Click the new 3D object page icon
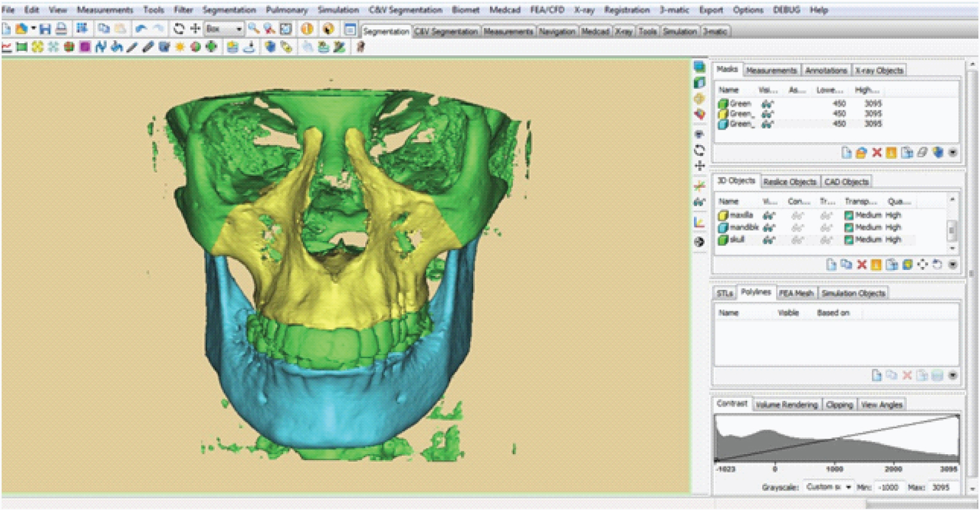 (831, 265)
